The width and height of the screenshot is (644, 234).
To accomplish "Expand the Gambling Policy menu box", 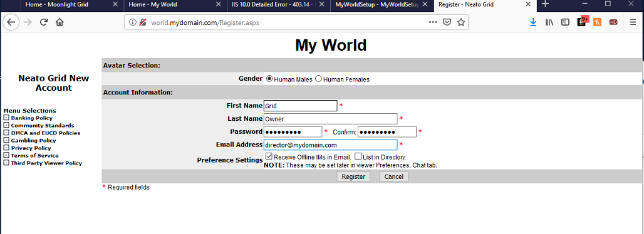I will (x=6, y=140).
